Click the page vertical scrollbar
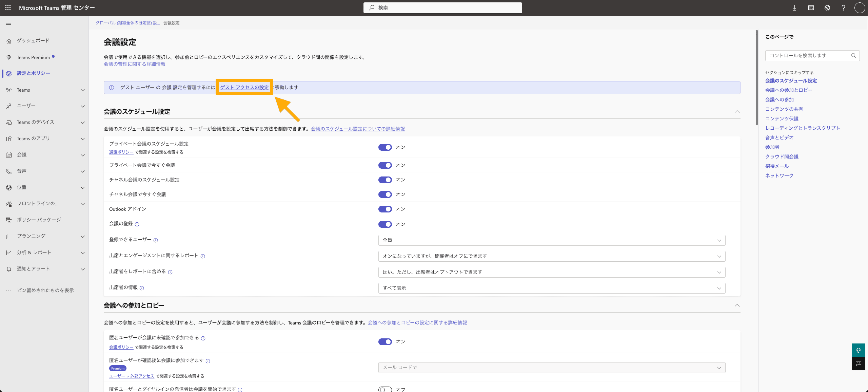The height and width of the screenshot is (392, 868). point(756,78)
